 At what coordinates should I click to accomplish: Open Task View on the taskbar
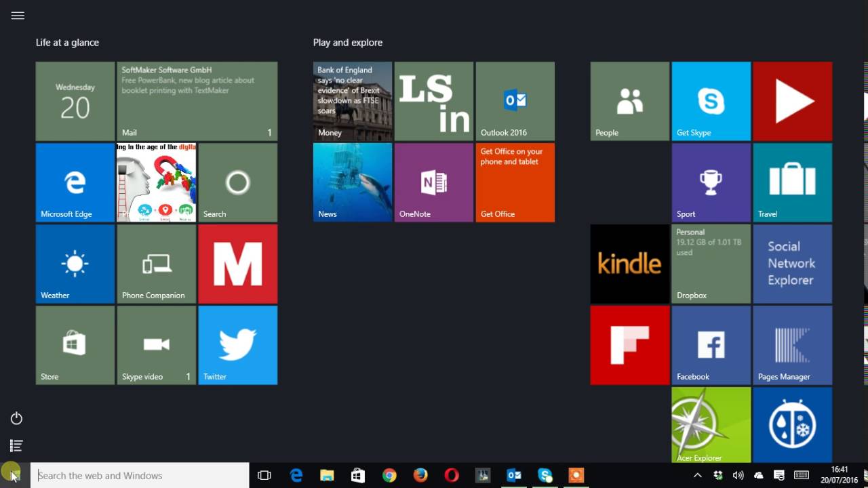(x=264, y=475)
